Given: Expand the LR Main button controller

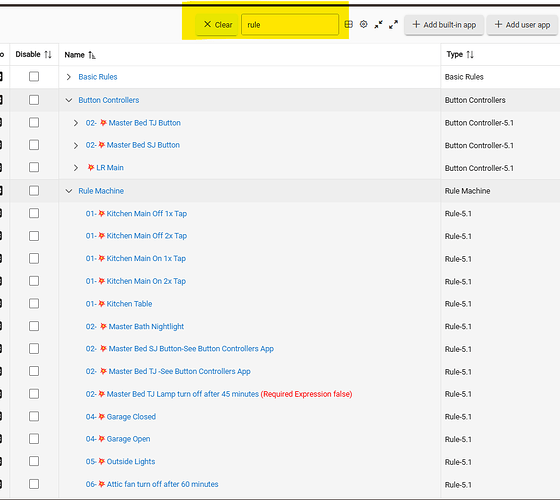Looking at the screenshot, I should pos(75,168).
